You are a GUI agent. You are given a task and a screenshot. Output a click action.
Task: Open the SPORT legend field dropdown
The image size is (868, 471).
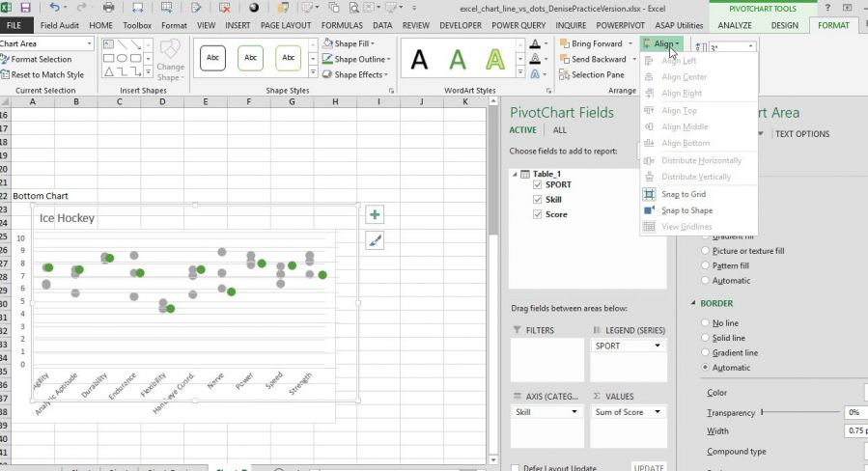tap(658, 346)
